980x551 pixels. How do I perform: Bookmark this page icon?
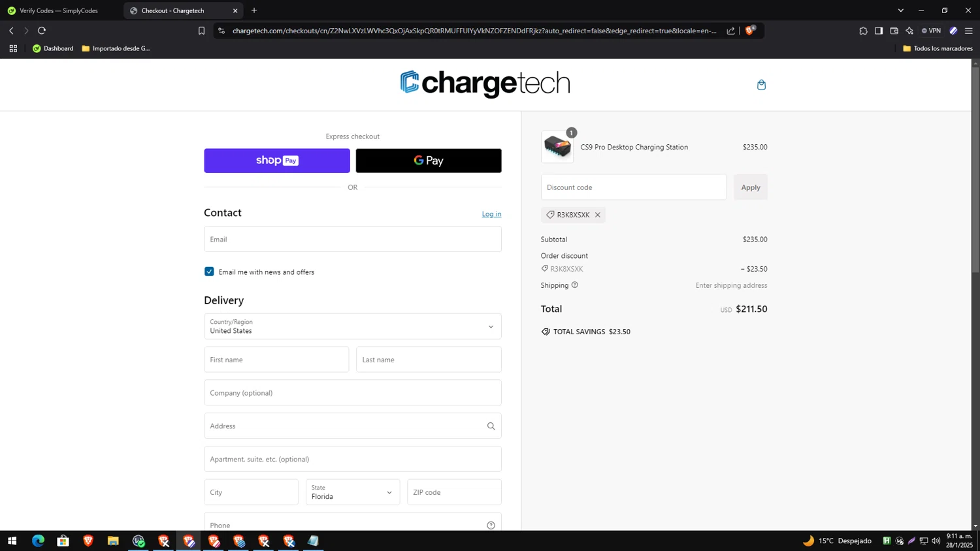click(x=201, y=31)
